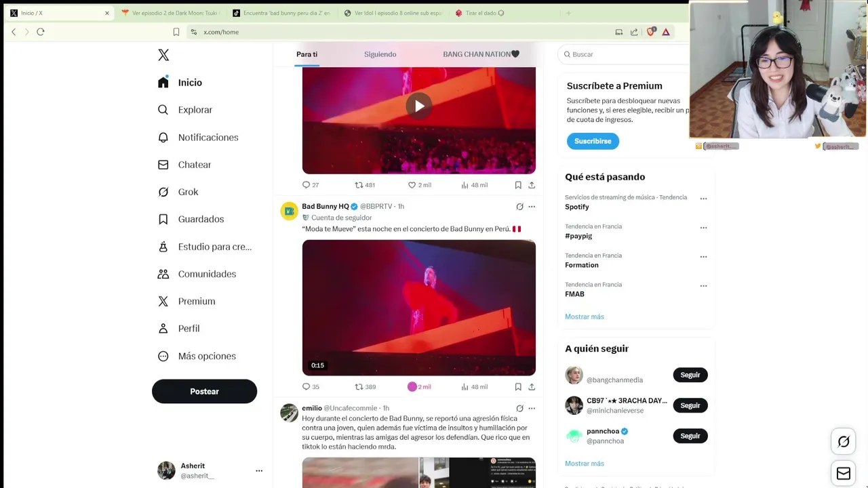Open Chatear messages
Viewport: 868px width, 488px height.
[x=184, y=165]
